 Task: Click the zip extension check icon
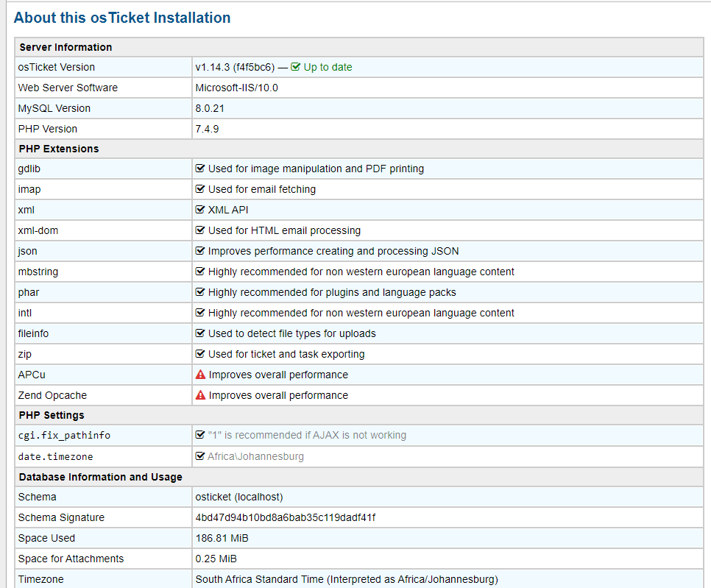(x=200, y=354)
